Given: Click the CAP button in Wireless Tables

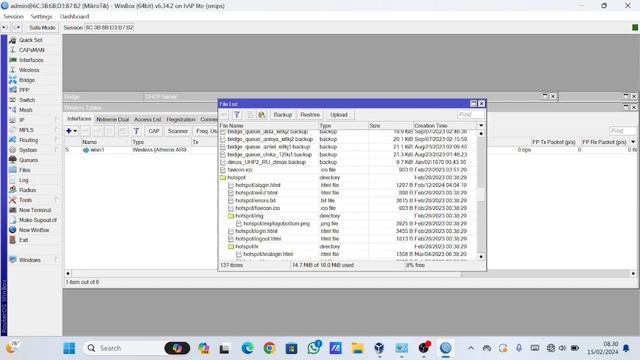Looking at the screenshot, I should coord(154,131).
